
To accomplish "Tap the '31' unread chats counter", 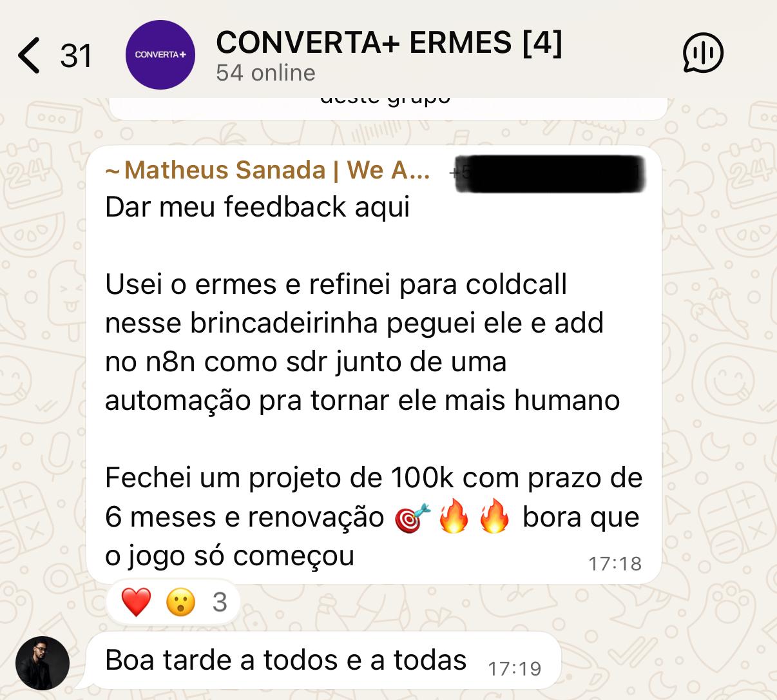I will pyautogui.click(x=76, y=56).
